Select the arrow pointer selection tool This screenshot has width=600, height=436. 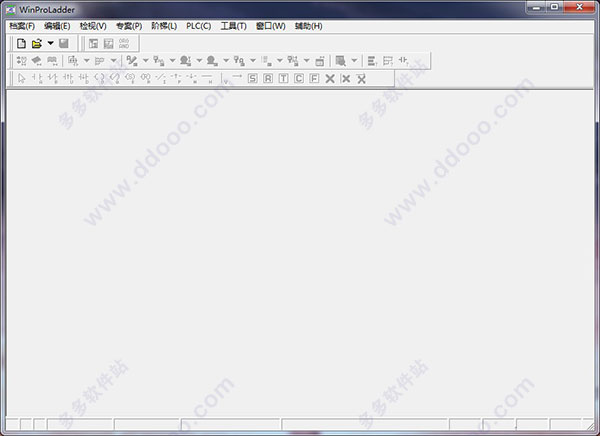click(21, 78)
